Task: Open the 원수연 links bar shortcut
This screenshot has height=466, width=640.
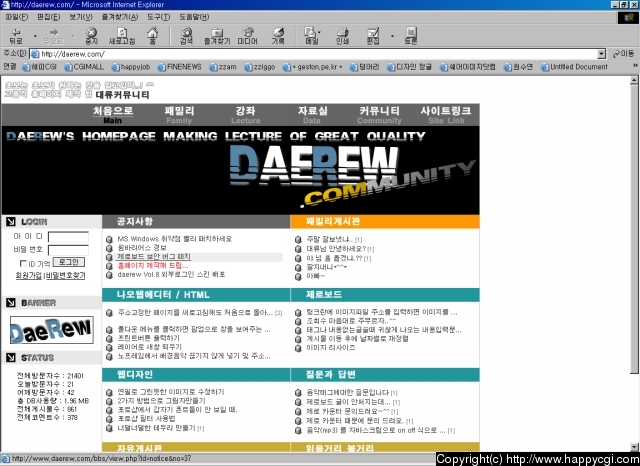Action: [x=518, y=67]
